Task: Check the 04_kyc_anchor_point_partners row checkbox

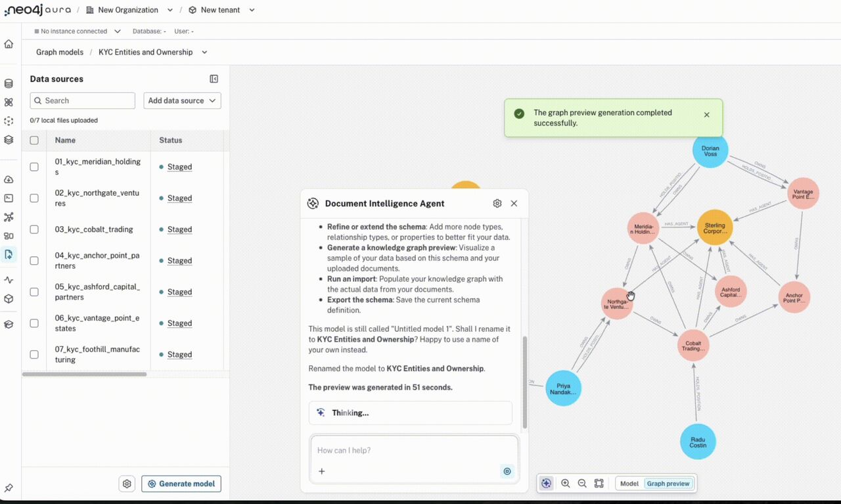Action: [x=34, y=261]
